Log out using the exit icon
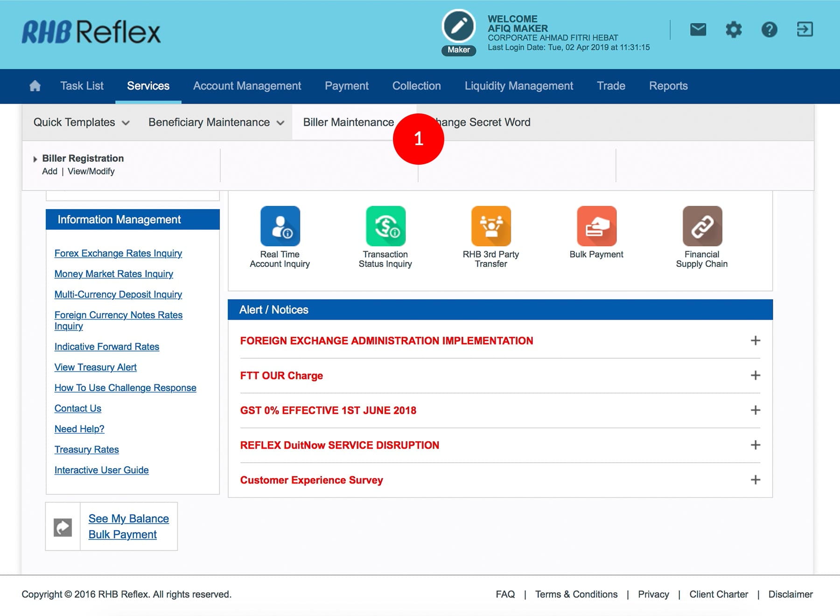This screenshot has width=840, height=616. point(805,29)
